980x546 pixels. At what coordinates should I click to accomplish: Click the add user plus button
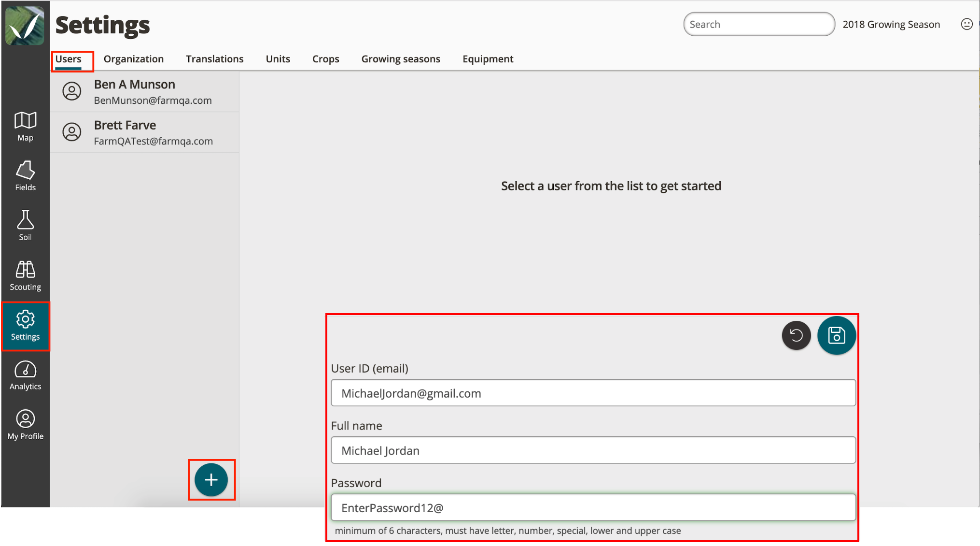pos(211,480)
